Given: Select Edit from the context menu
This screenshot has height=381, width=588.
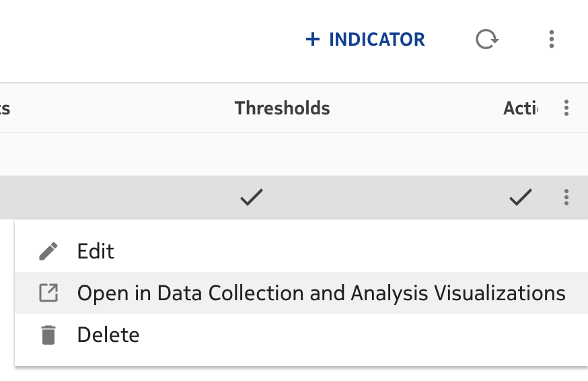Looking at the screenshot, I should tap(96, 252).
